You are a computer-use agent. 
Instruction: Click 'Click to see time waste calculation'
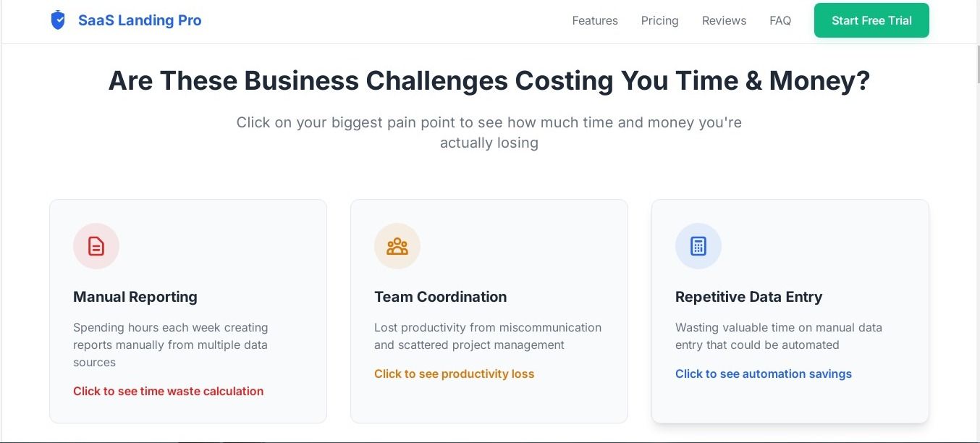click(168, 391)
